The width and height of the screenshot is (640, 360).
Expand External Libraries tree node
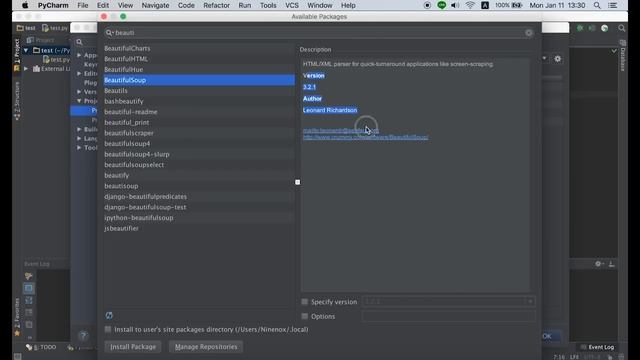tap(26, 69)
